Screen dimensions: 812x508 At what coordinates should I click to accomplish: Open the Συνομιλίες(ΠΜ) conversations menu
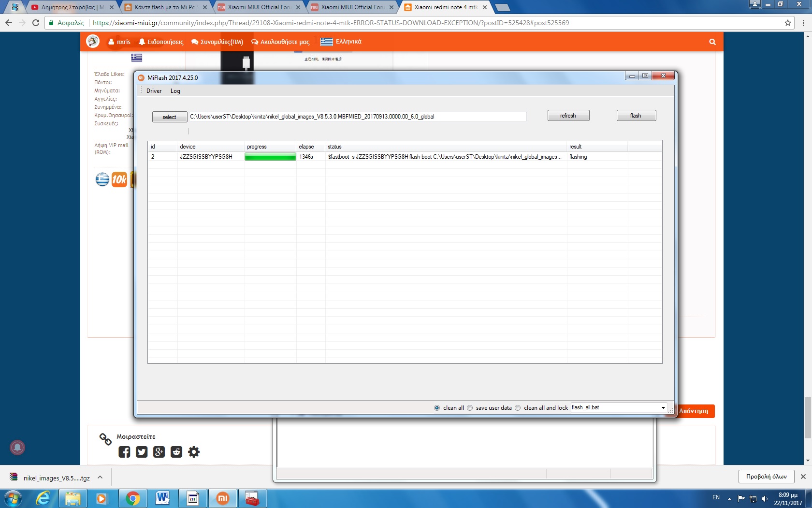tap(217, 42)
